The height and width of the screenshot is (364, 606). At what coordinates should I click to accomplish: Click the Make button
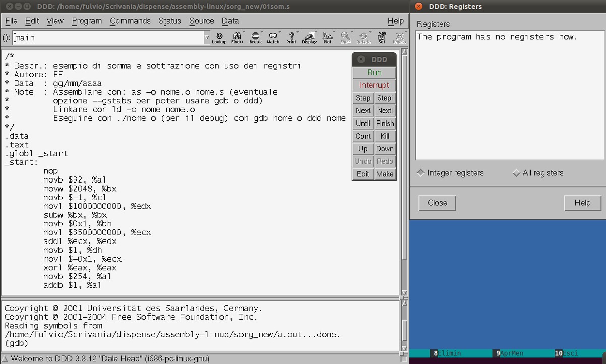385,174
